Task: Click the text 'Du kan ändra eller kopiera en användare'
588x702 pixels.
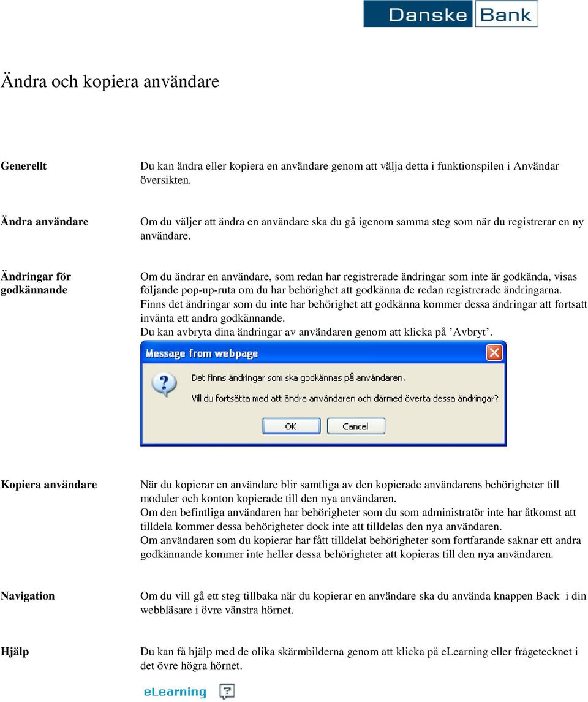Action: (235, 166)
